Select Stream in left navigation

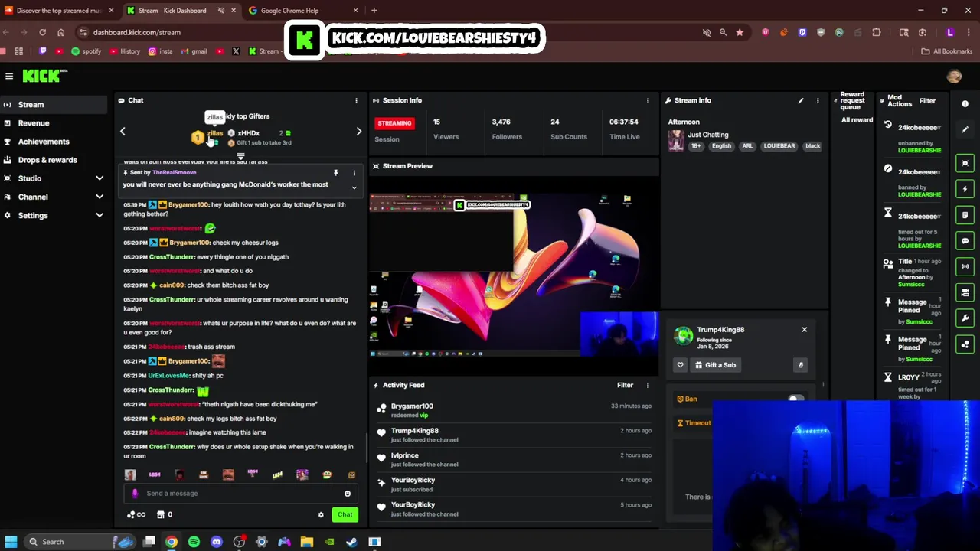(x=54, y=105)
